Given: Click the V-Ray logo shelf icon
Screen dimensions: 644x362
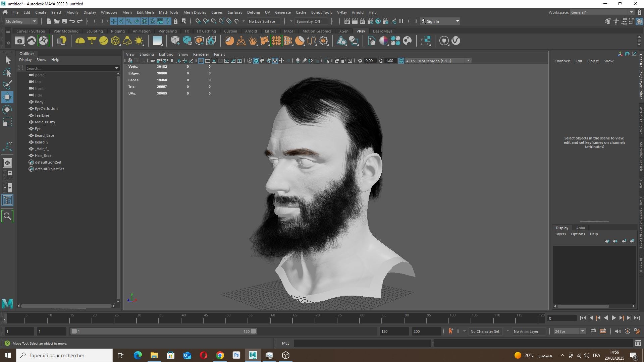Looking at the screenshot, I should (456, 41).
